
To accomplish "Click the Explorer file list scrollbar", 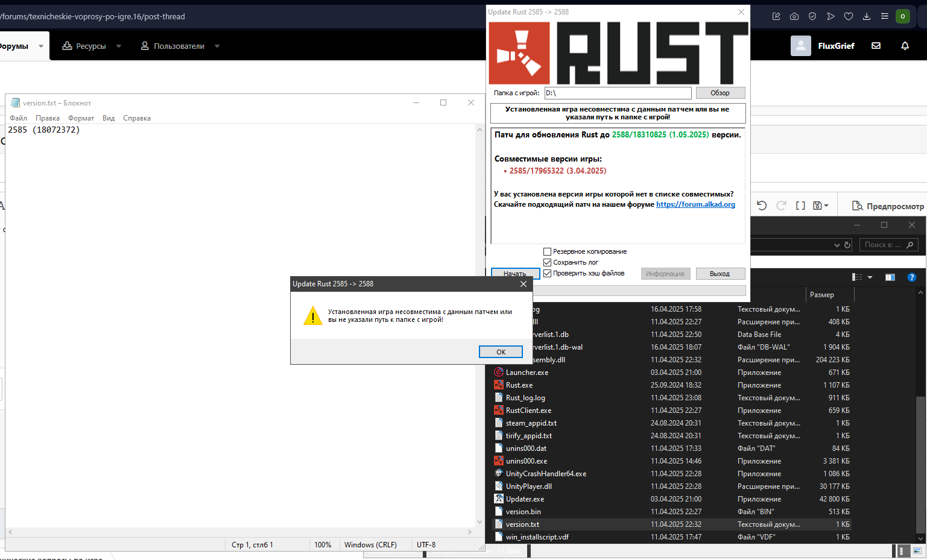I will pyautogui.click(x=920, y=464).
